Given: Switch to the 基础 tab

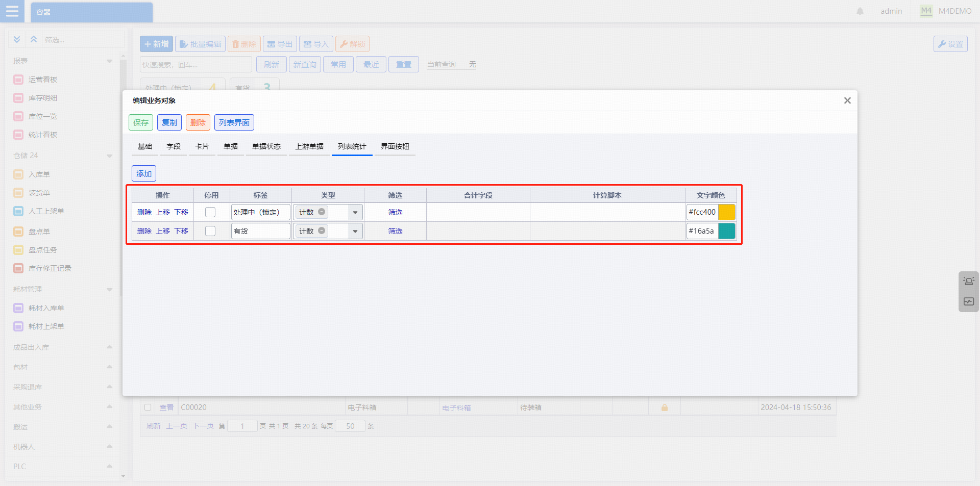Looking at the screenshot, I should 145,146.
